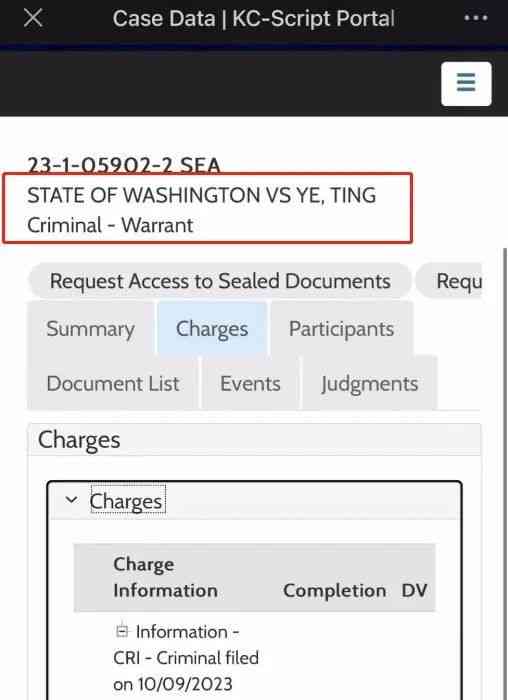The image size is (508, 700).
Task: Select the Charges tab
Action: tap(212, 329)
